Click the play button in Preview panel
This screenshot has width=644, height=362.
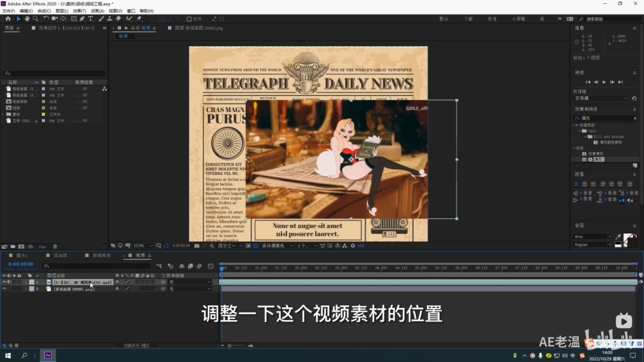pos(604,82)
